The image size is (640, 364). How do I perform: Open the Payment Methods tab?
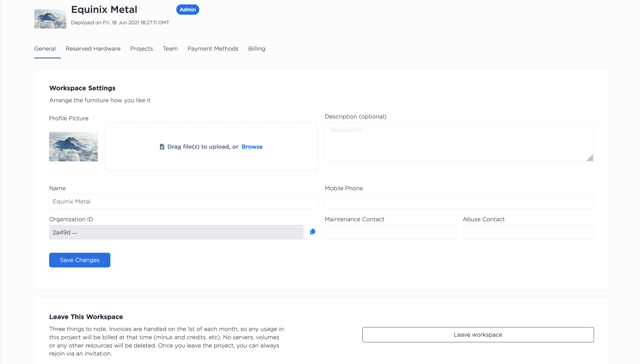[x=213, y=49]
